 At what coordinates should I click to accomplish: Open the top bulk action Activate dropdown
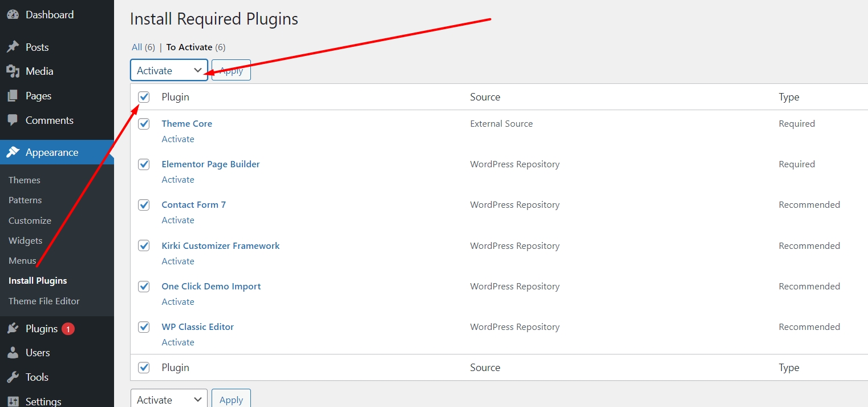click(169, 70)
